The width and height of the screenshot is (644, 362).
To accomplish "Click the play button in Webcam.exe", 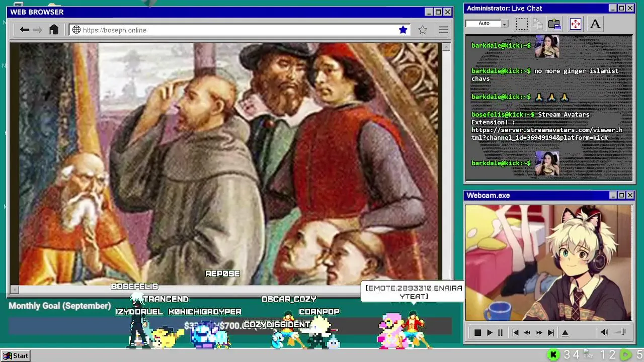I will pos(490,332).
